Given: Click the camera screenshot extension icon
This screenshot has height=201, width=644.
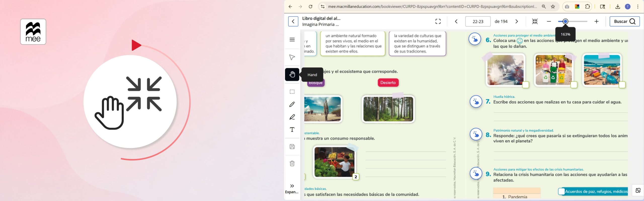Looking at the screenshot, I should (x=567, y=7).
